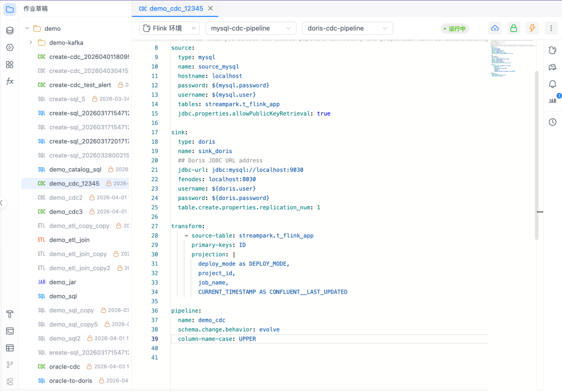Open the git branch icon in sidebar

[x=10, y=365]
